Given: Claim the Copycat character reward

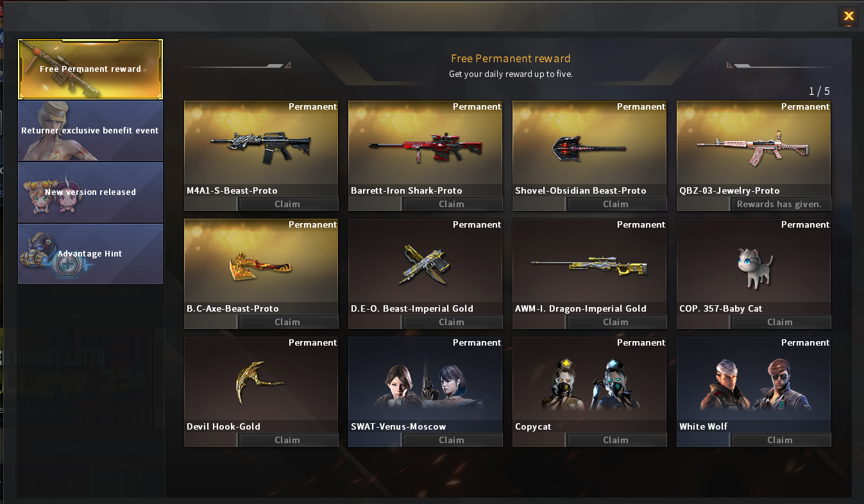Looking at the screenshot, I should coord(616,440).
